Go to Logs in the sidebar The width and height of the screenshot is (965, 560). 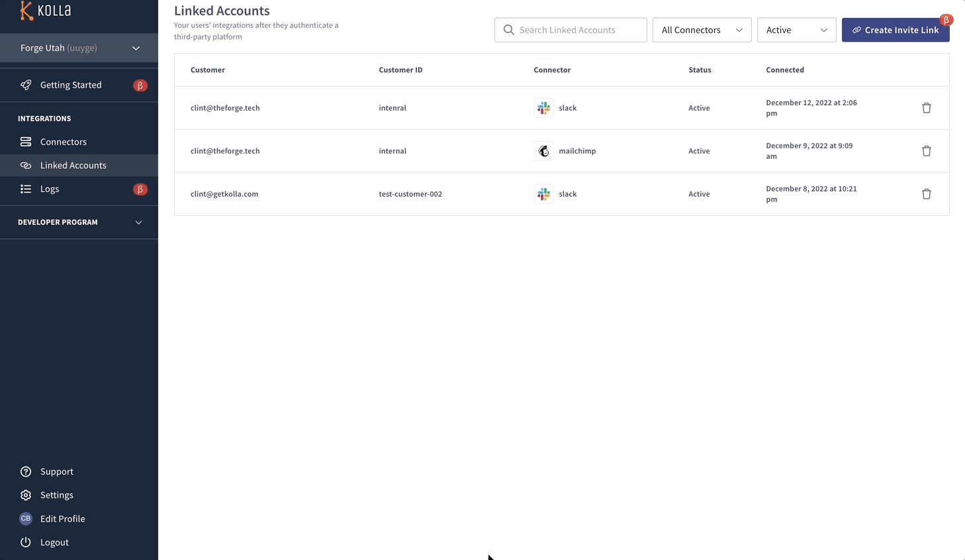(x=50, y=189)
